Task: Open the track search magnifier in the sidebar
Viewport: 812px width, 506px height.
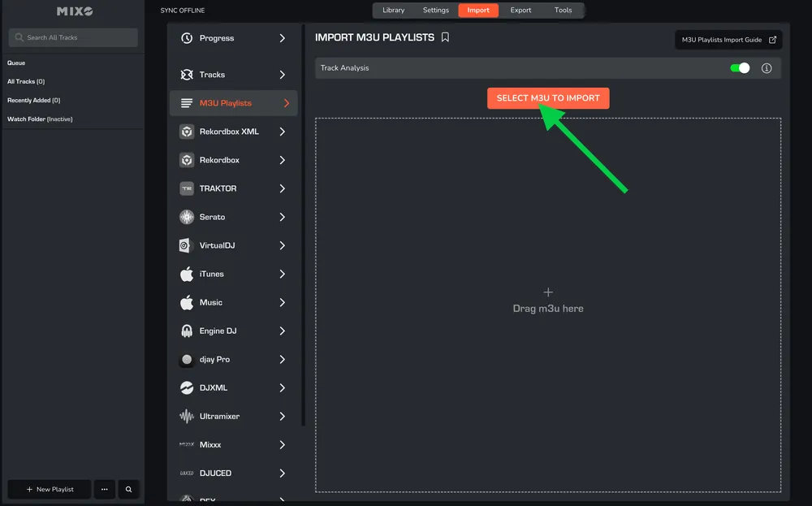Action: (128, 489)
